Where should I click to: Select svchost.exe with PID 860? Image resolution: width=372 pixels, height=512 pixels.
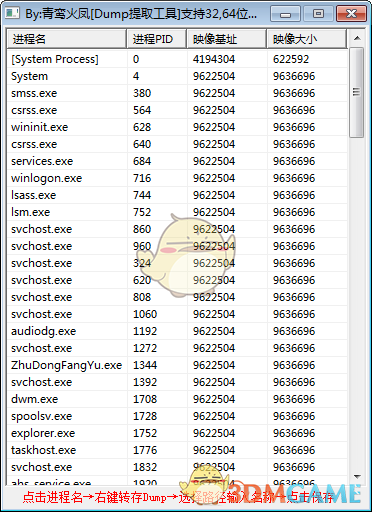(x=177, y=229)
